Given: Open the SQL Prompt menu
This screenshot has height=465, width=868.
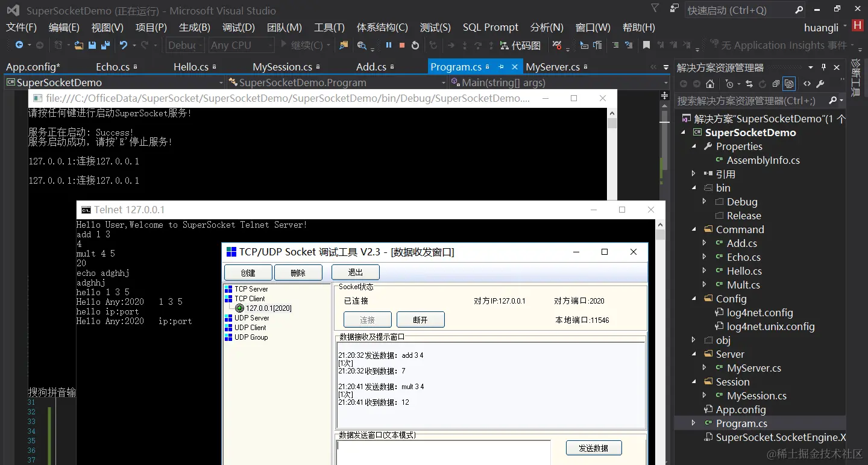Looking at the screenshot, I should [x=491, y=28].
